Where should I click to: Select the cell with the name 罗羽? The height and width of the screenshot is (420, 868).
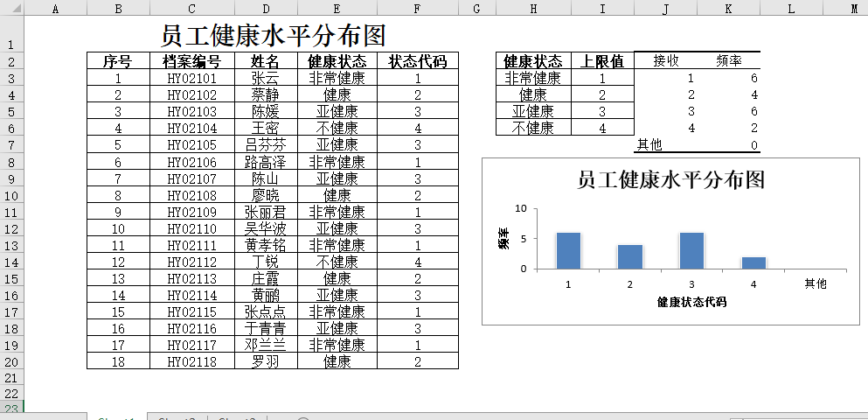(266, 361)
